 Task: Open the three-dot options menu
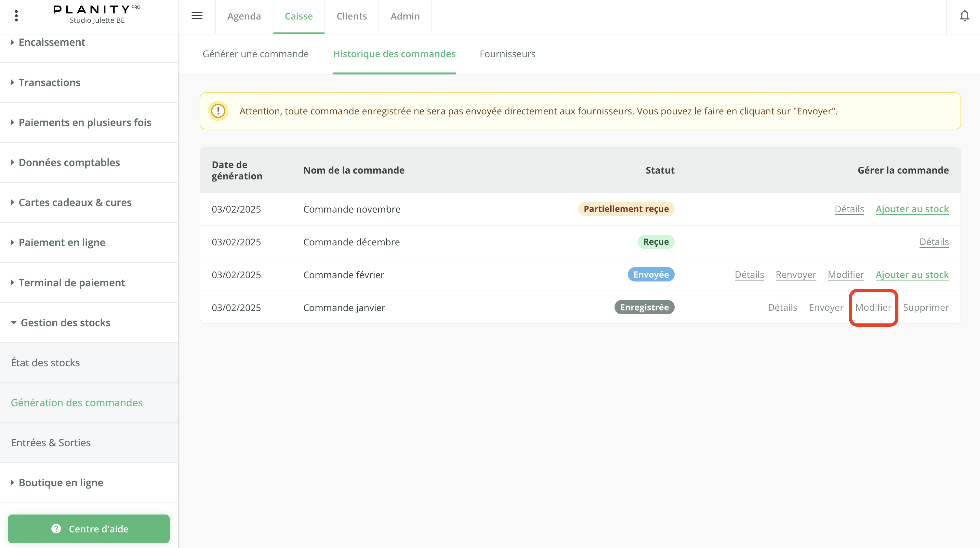[16, 16]
